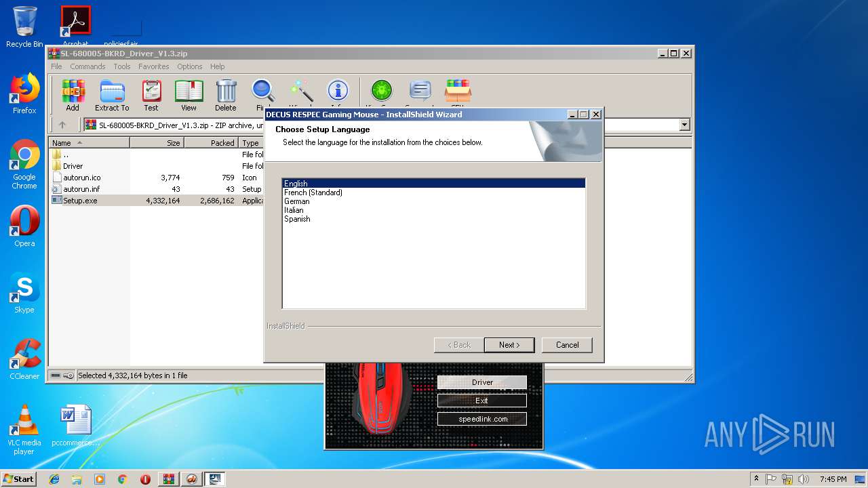Click Extract To in WinRAR toolbar
868x488 pixels.
point(112,95)
